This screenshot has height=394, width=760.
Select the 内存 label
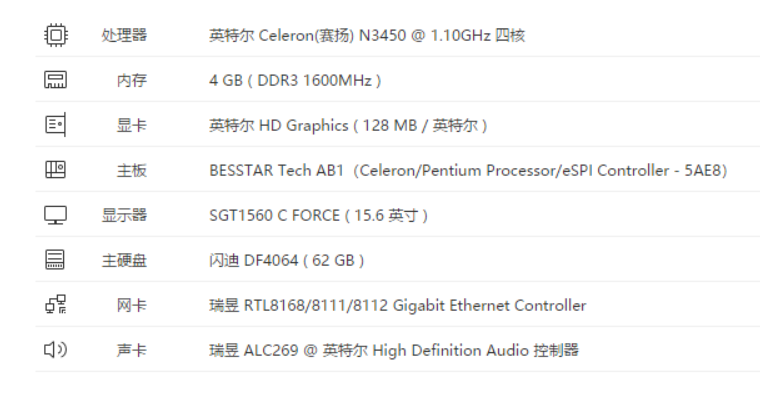click(131, 80)
